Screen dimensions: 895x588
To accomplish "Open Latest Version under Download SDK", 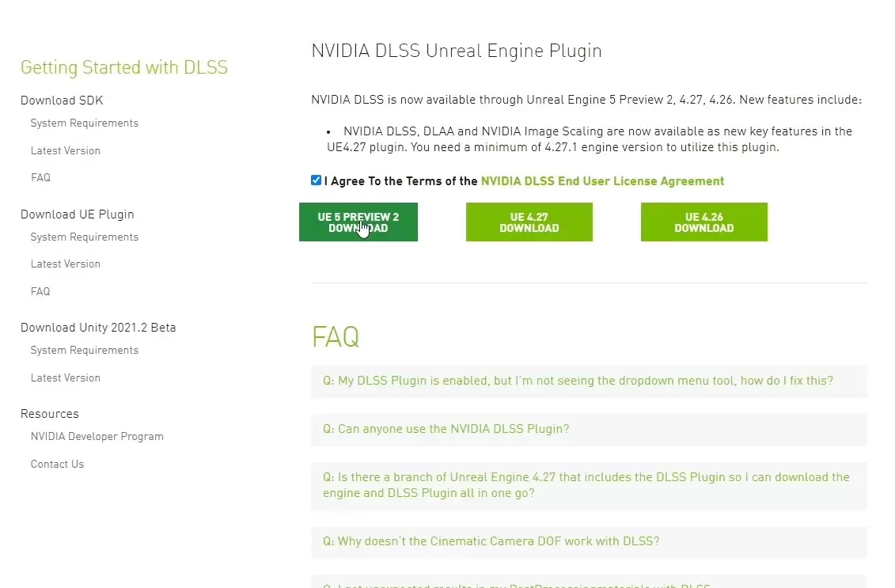I will pos(65,150).
